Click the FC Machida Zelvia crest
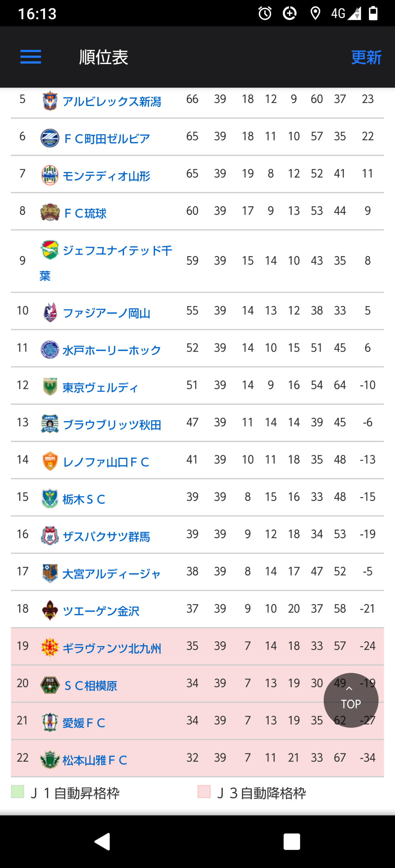Image resolution: width=395 pixels, height=868 pixels. pyautogui.click(x=50, y=138)
